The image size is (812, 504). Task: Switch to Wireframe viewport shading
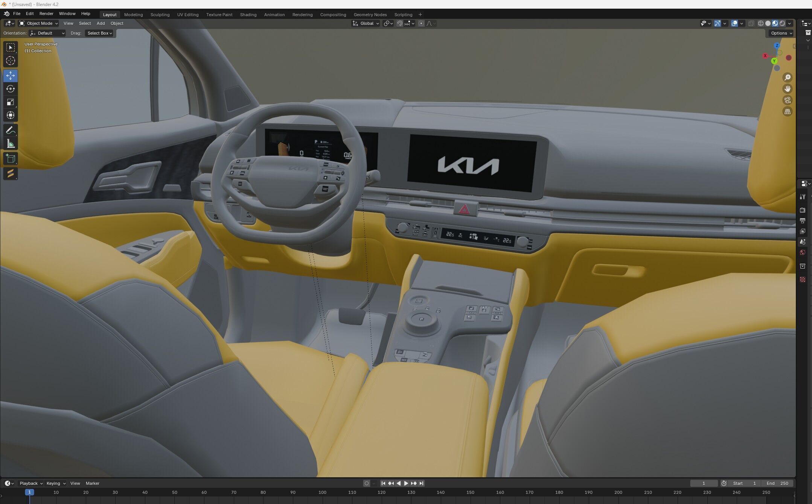[x=761, y=23]
